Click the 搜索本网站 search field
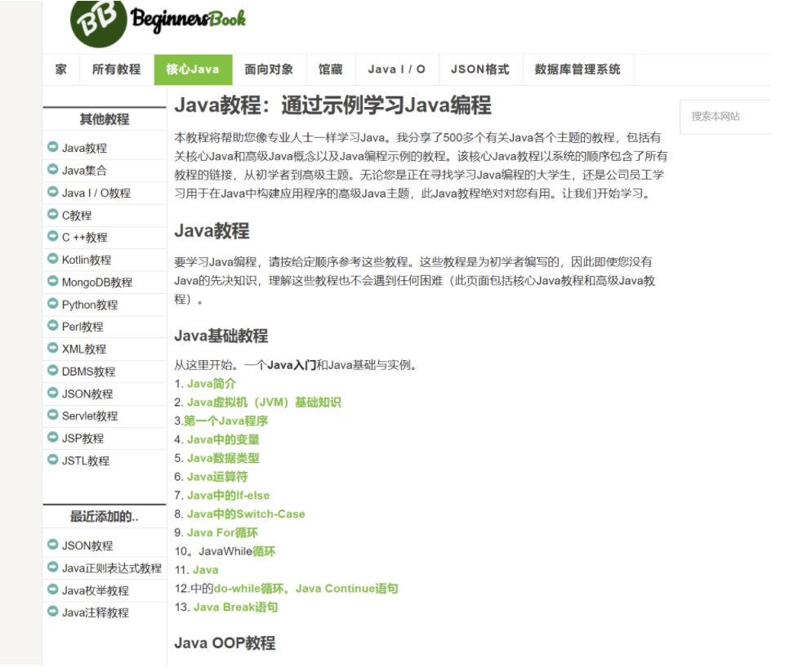 725,118
